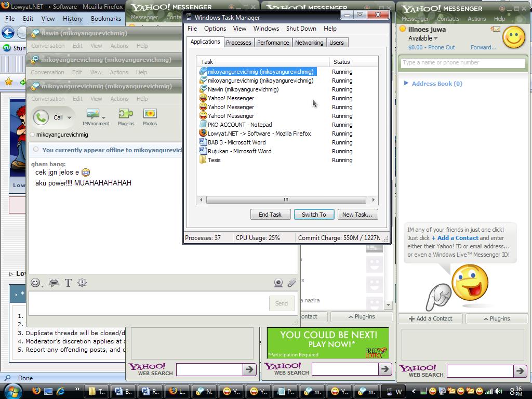
Task: Open the Photos sharing icon
Action: click(x=150, y=114)
